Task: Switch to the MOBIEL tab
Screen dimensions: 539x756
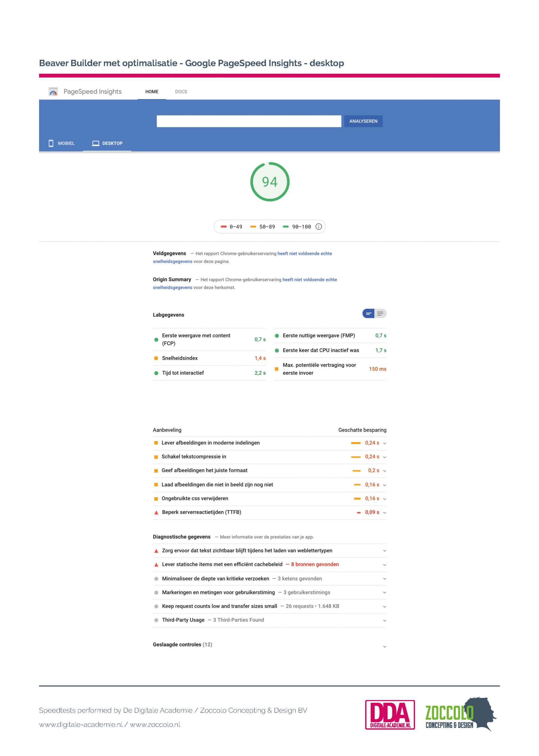Action: [61, 143]
